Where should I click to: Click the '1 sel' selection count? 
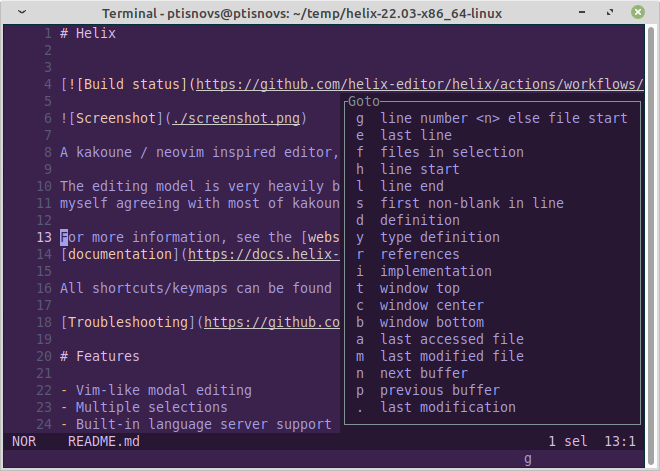[x=568, y=441]
